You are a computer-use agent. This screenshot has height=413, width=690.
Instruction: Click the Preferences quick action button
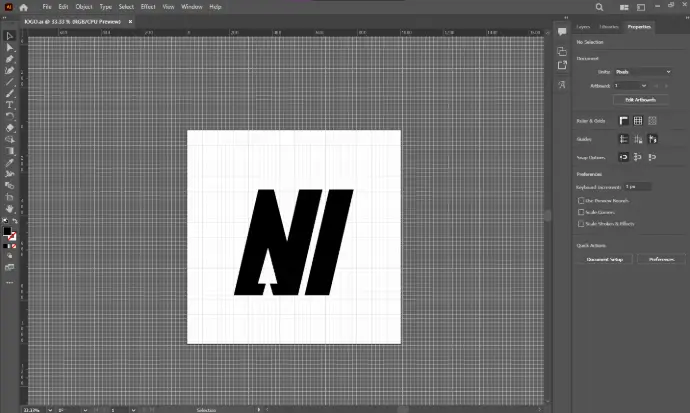point(661,259)
